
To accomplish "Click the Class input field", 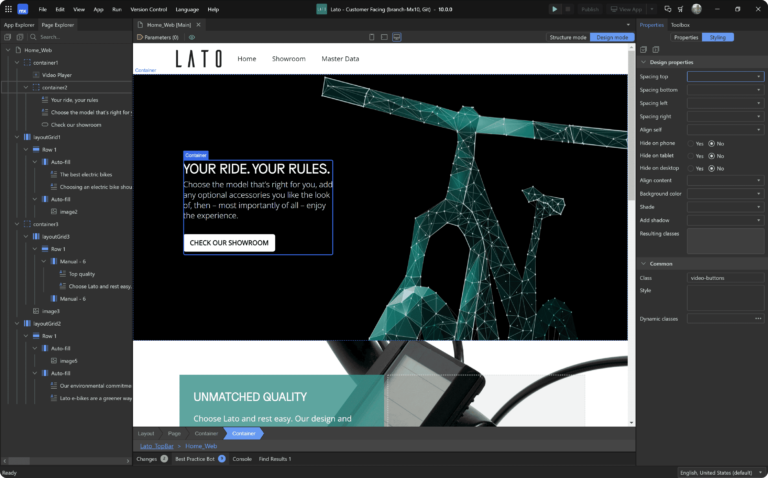I will tap(725, 277).
